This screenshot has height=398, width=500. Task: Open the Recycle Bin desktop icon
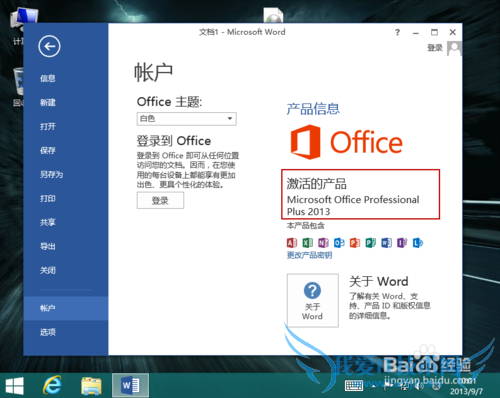[18, 87]
